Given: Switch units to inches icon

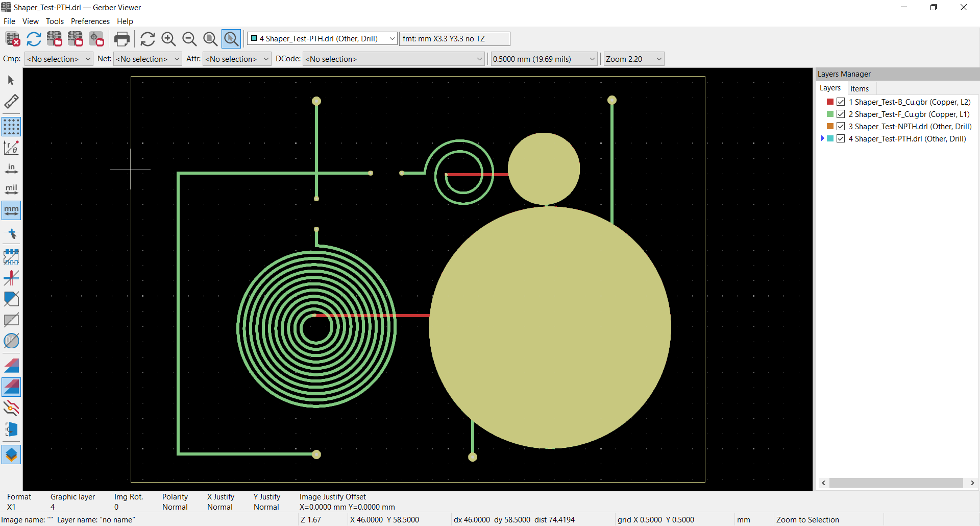Looking at the screenshot, I should pos(11,169).
